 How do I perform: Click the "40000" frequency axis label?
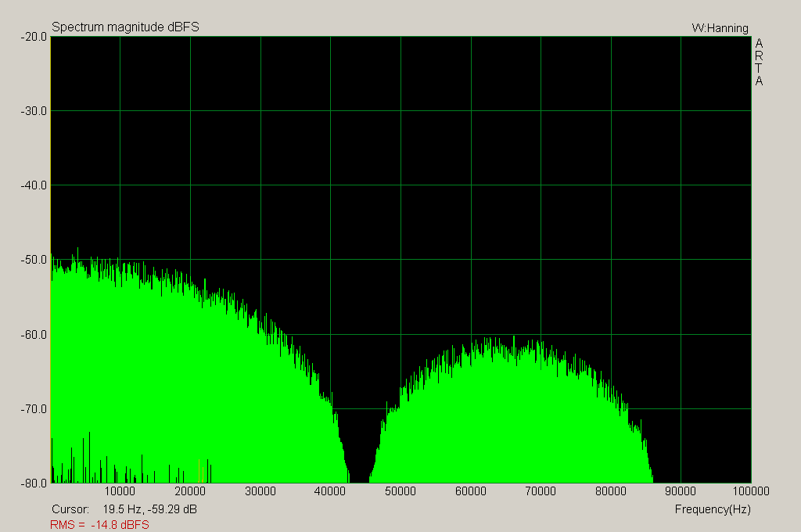(x=330, y=491)
